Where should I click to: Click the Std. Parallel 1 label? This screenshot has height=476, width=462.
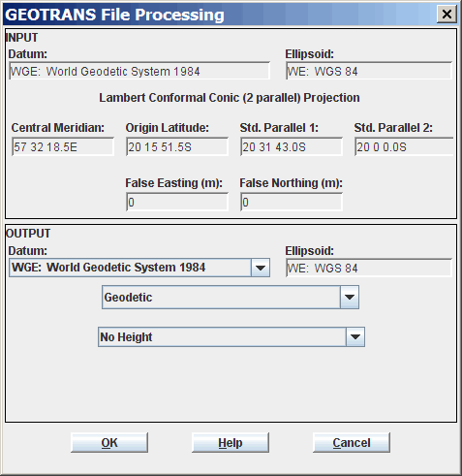click(x=279, y=128)
